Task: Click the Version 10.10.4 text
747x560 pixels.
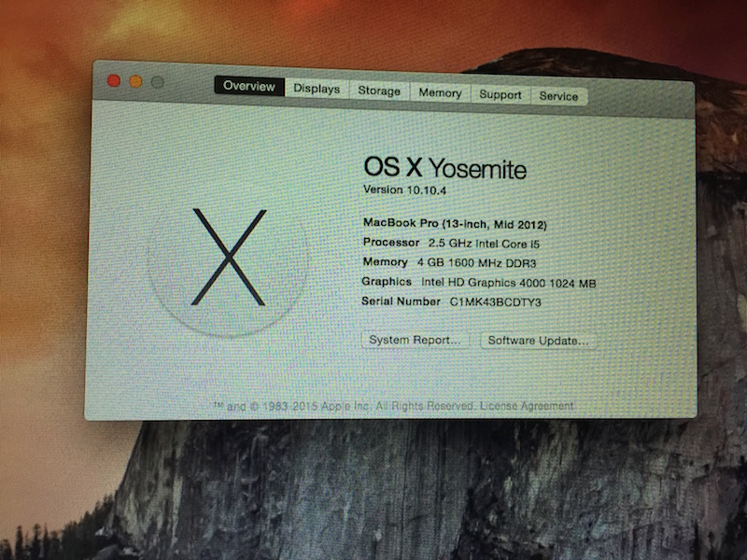Action: tap(404, 189)
